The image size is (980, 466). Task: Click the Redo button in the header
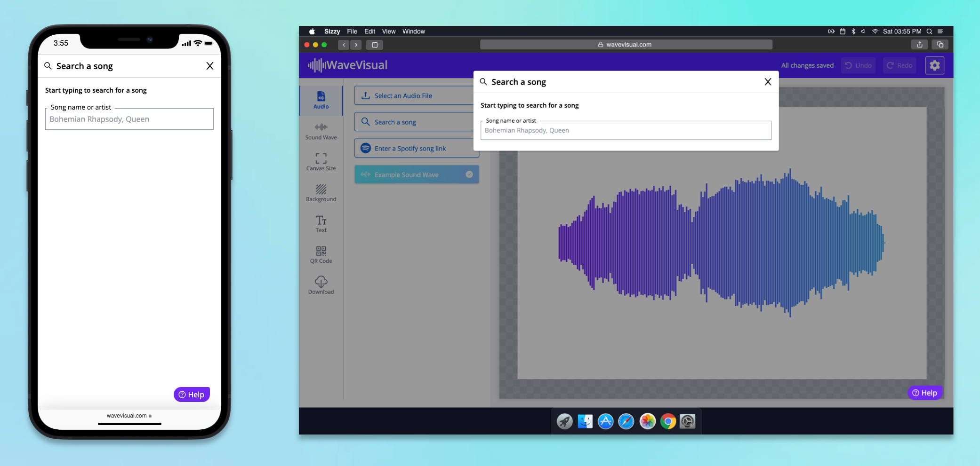tap(899, 65)
